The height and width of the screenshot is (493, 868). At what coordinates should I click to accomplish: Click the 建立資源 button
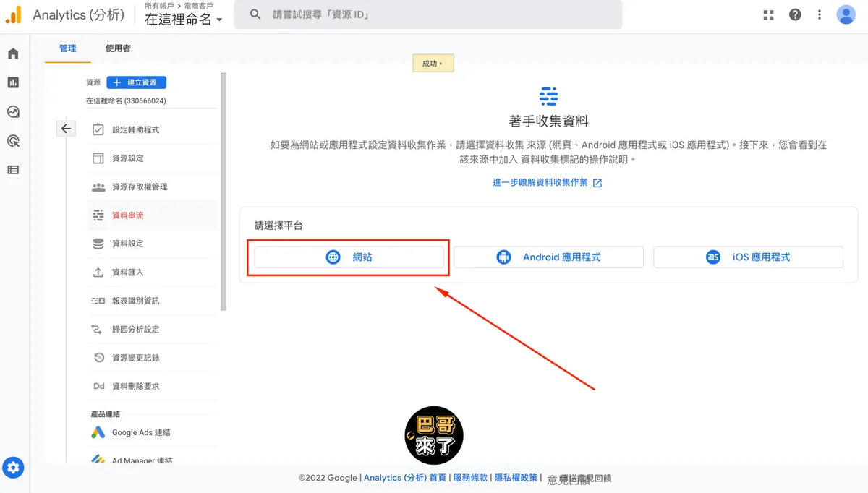136,82
